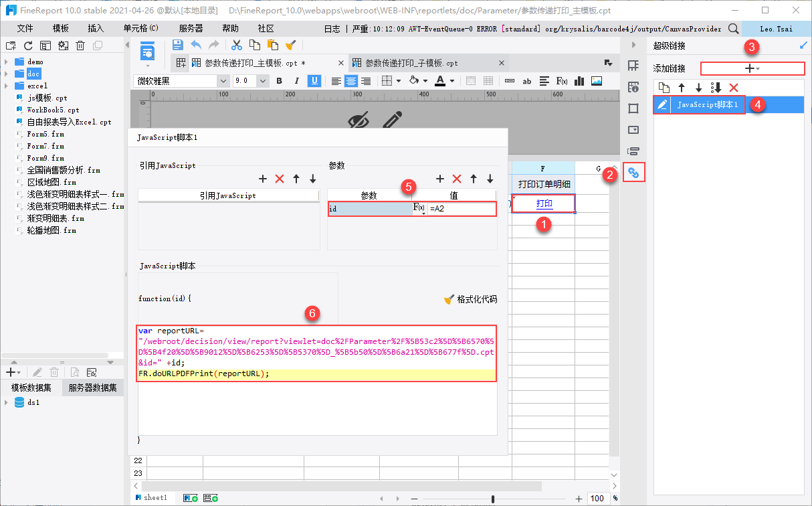The height and width of the screenshot is (506, 812).
Task: Expand the demo folder in tree
Action: tap(6, 62)
